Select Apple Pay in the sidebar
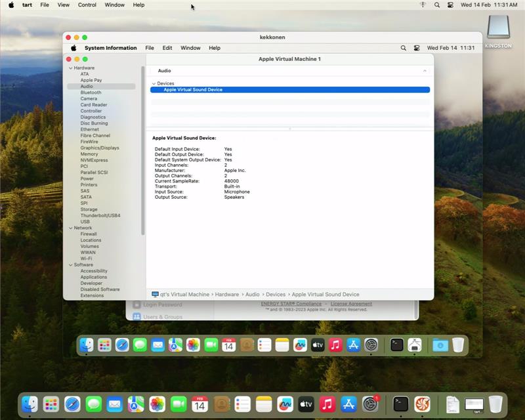 pos(91,80)
